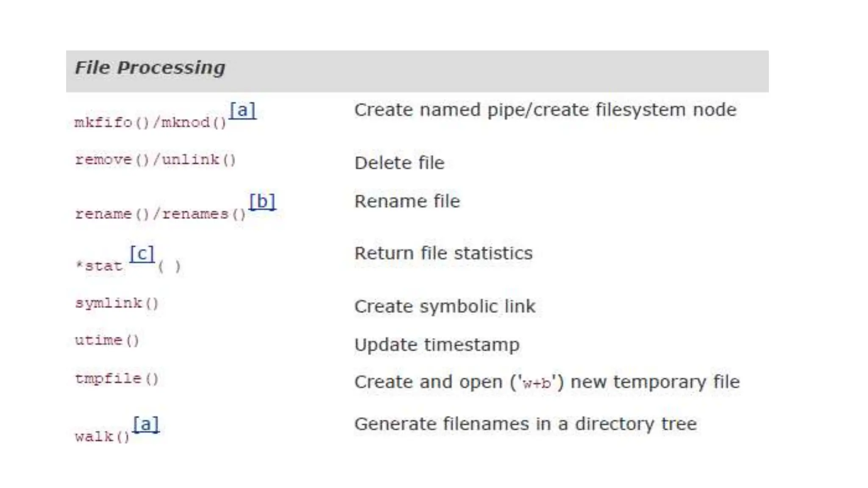Select the symlink() function entry
868x488 pixels.
pyautogui.click(x=117, y=303)
